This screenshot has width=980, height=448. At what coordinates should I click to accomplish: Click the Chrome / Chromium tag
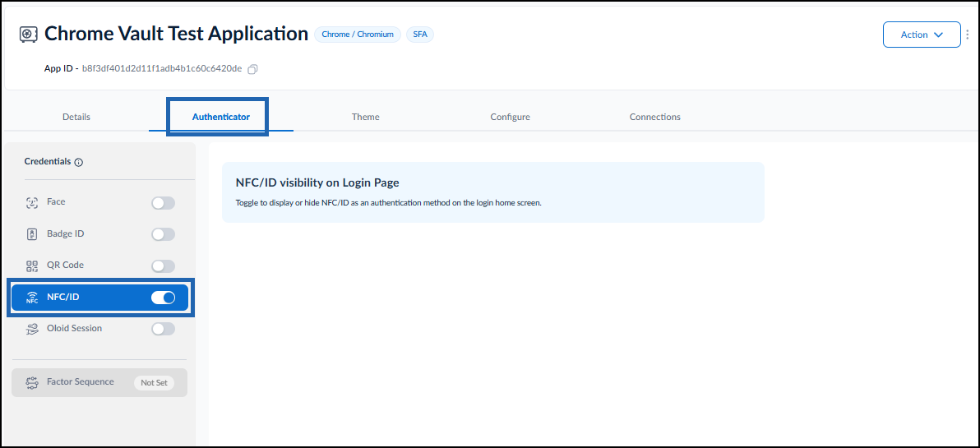coord(358,35)
